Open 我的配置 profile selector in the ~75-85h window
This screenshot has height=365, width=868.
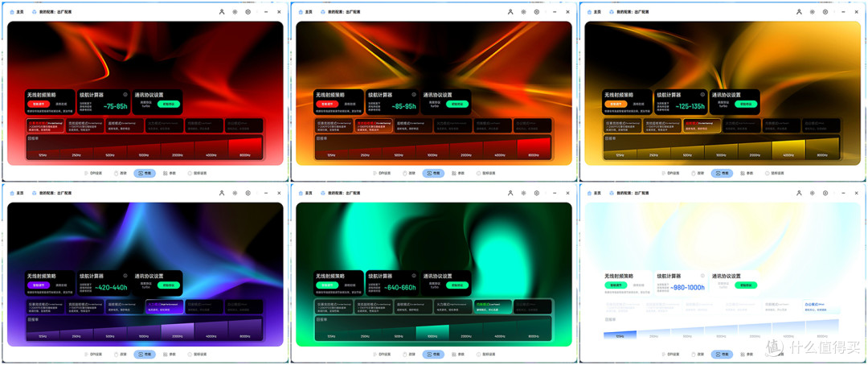[x=51, y=11]
